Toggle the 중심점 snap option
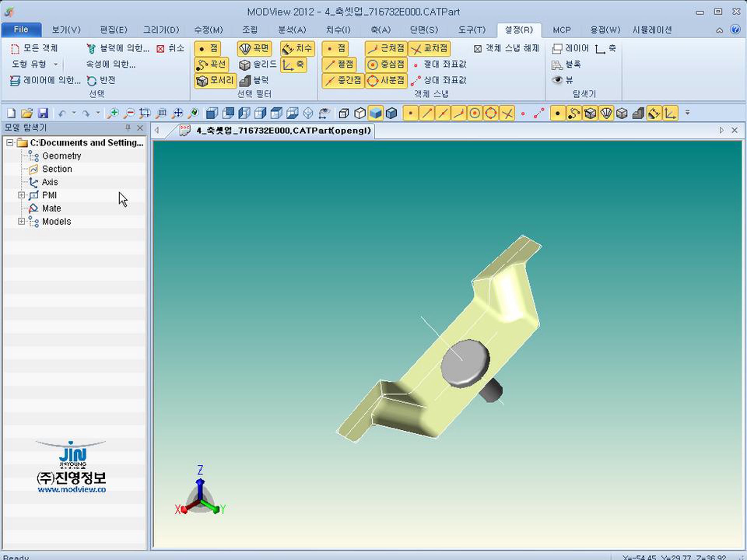 pyautogui.click(x=386, y=64)
